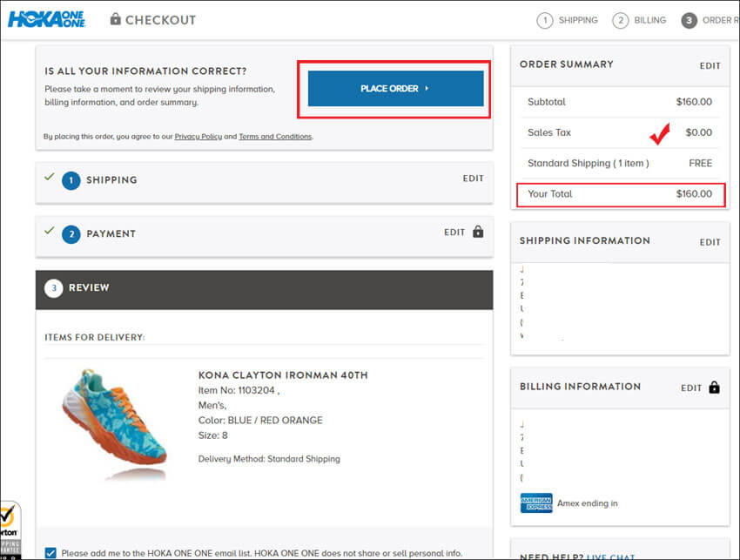Screen dimensions: 740x560
Task: Click the Kona Clayton Ironman 40th product title
Action: 283,375
